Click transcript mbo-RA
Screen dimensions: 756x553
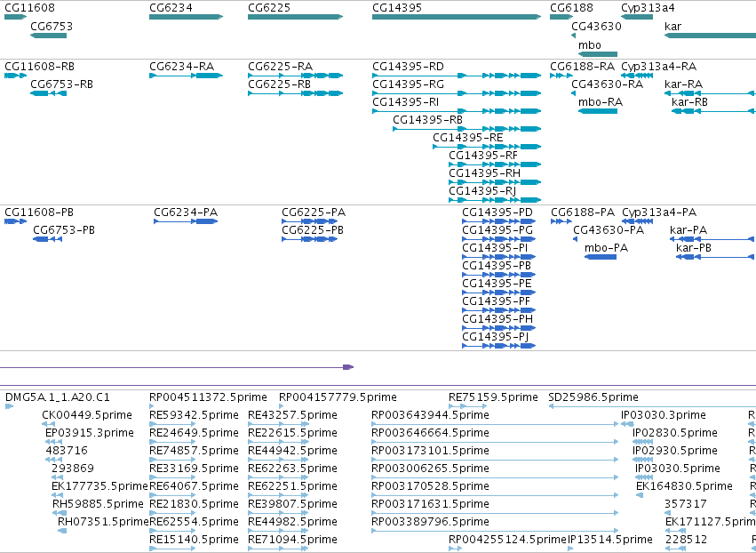[601, 102]
